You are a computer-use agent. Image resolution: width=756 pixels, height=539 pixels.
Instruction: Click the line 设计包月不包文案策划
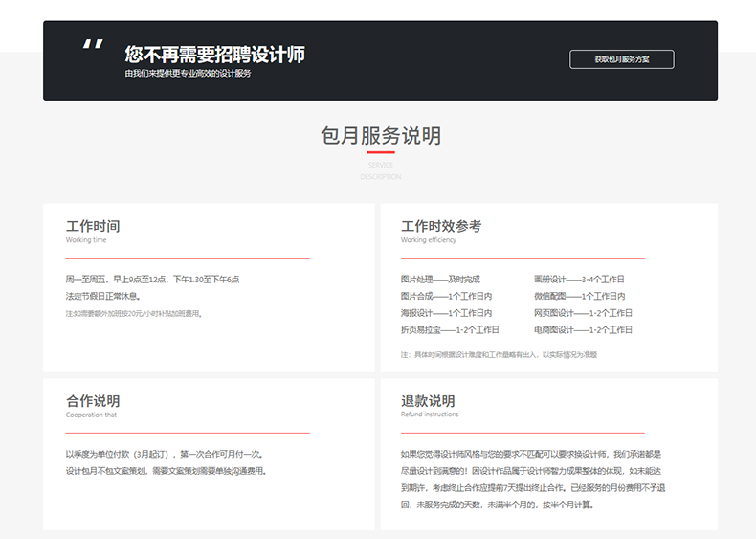167,471
